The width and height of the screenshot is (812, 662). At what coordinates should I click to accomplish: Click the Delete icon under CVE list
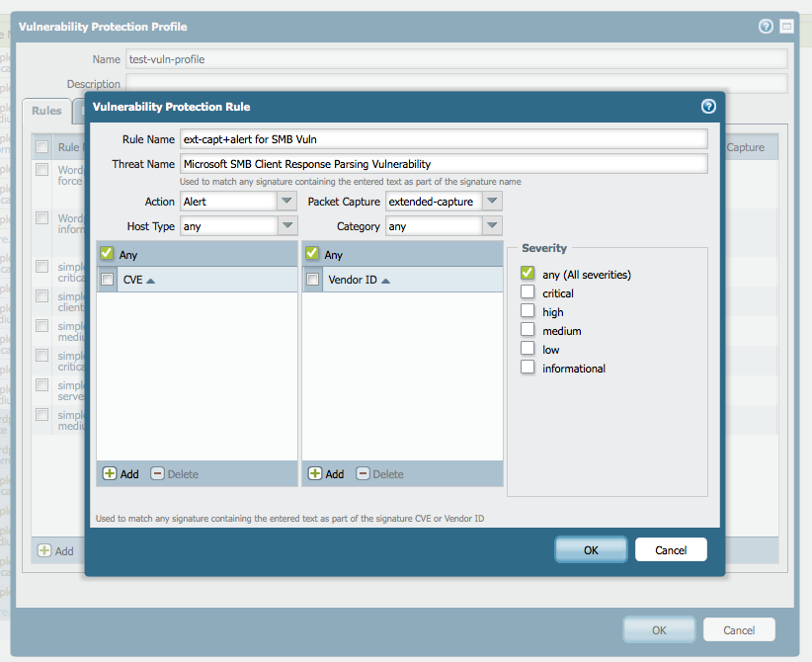pos(157,473)
